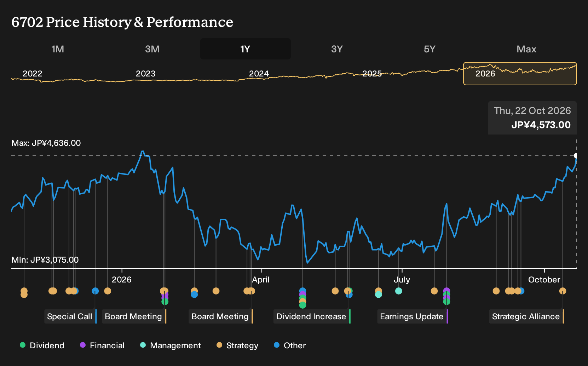The width and height of the screenshot is (588, 366).
Task: Toggle the Strategy legend filter
Action: pyautogui.click(x=237, y=345)
